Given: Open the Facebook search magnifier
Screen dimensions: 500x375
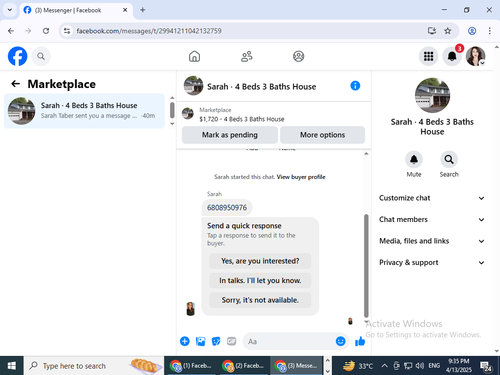Looking at the screenshot, I should pos(41,56).
